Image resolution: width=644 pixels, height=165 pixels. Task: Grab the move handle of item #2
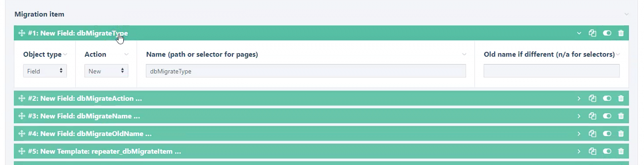(21, 98)
